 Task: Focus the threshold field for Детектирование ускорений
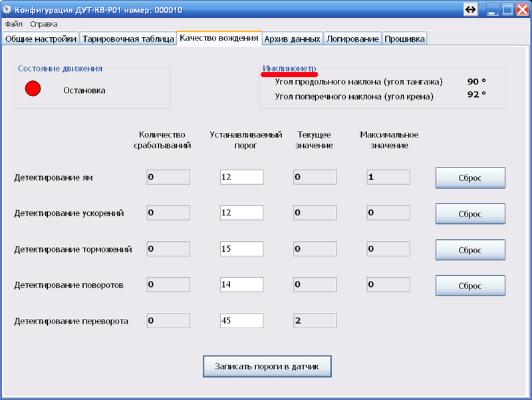pos(241,213)
